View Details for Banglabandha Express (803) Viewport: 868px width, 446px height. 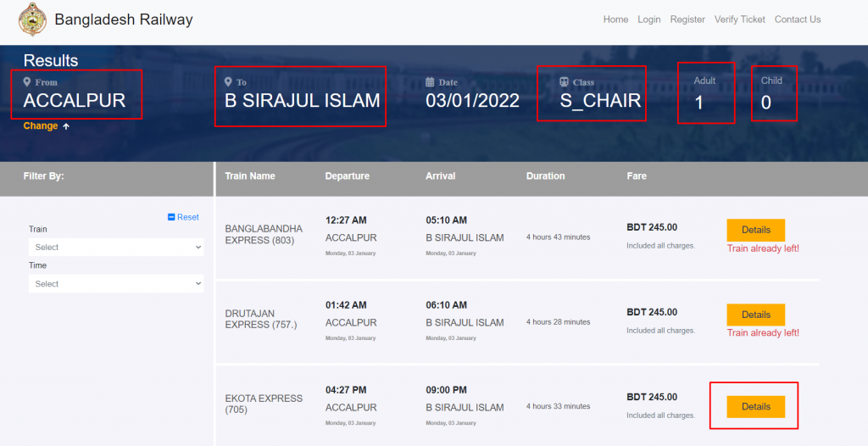pyautogui.click(x=755, y=230)
